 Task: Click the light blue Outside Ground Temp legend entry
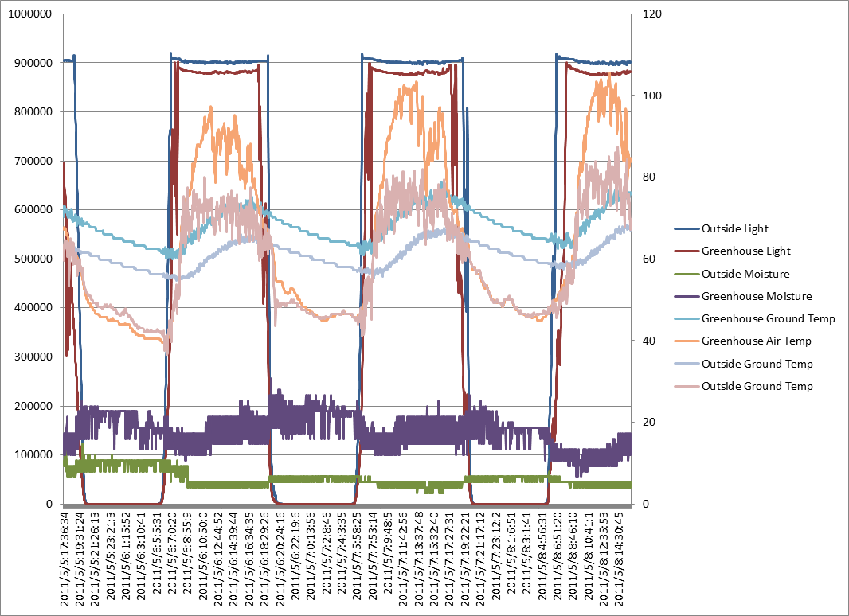tap(757, 364)
